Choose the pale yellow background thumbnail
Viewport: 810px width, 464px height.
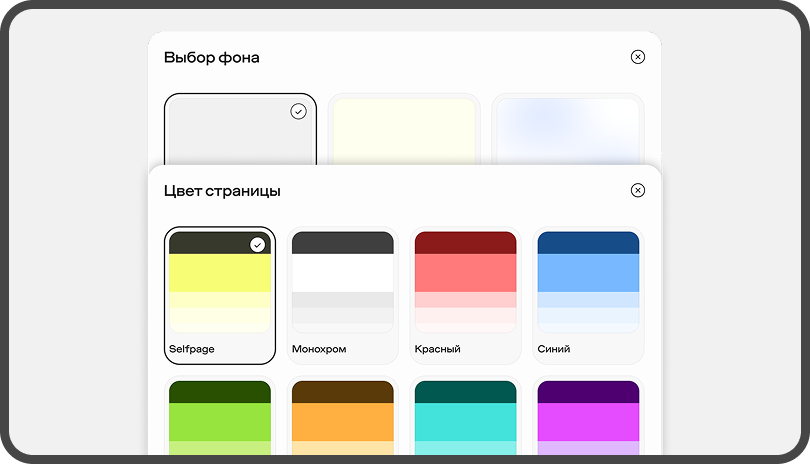point(404,129)
